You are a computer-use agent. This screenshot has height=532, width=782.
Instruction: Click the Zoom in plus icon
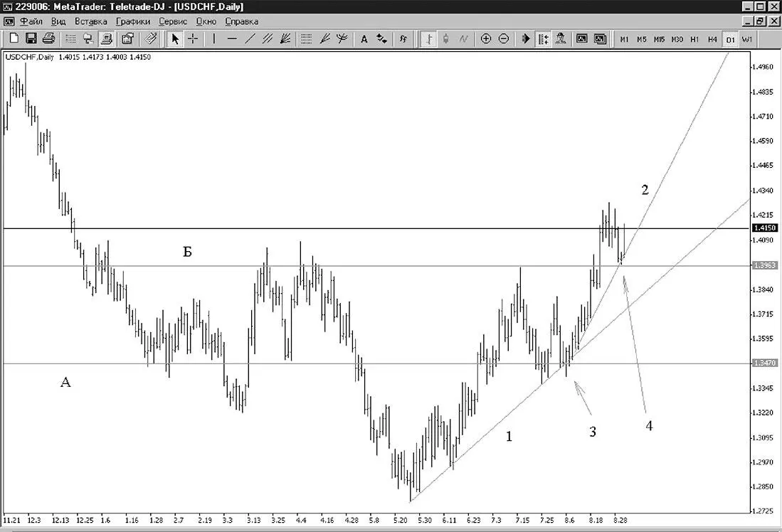(x=486, y=38)
